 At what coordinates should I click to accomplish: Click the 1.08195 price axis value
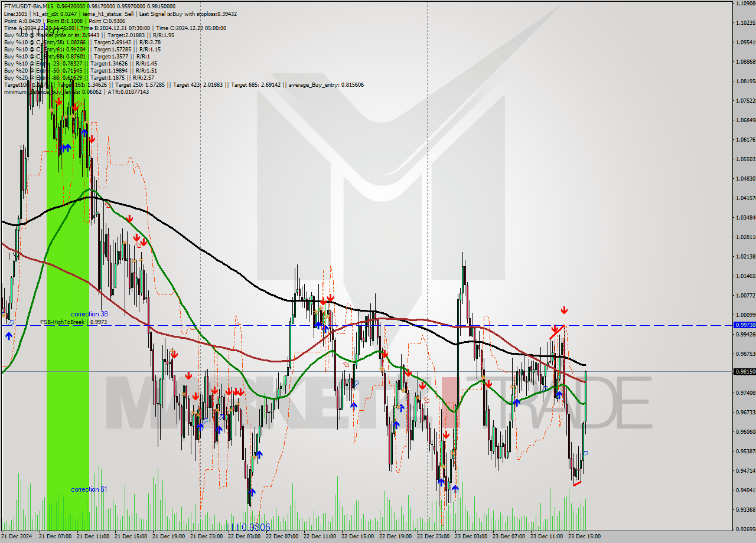click(746, 81)
